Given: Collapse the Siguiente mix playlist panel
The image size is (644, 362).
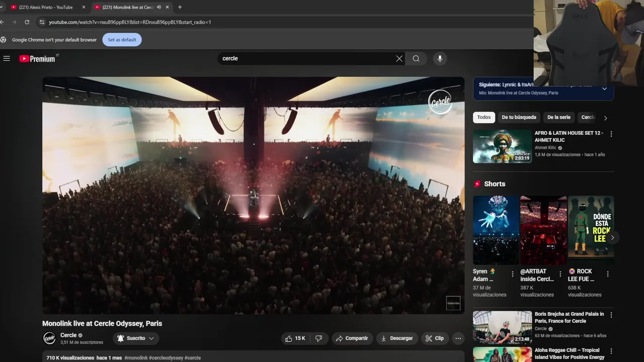Looking at the screenshot, I should click(604, 88).
